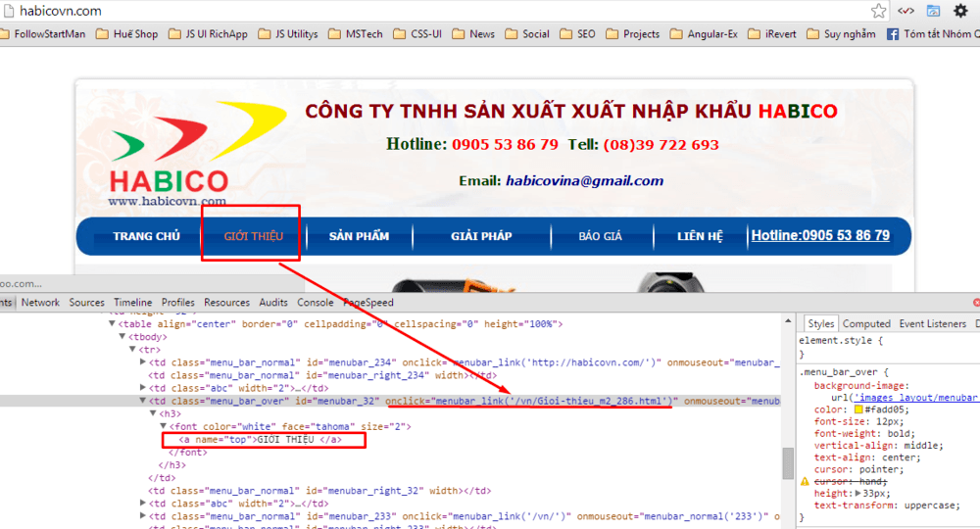Open the Social bookmark folder
The height and width of the screenshot is (529, 980).
[x=527, y=33]
